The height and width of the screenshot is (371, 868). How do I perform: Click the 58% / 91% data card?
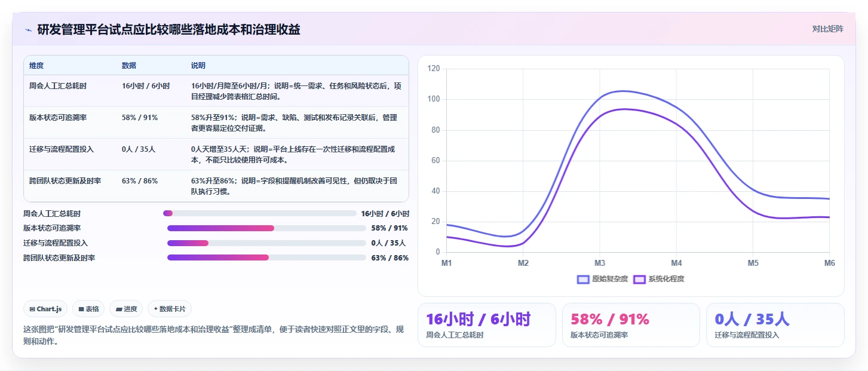(631, 325)
